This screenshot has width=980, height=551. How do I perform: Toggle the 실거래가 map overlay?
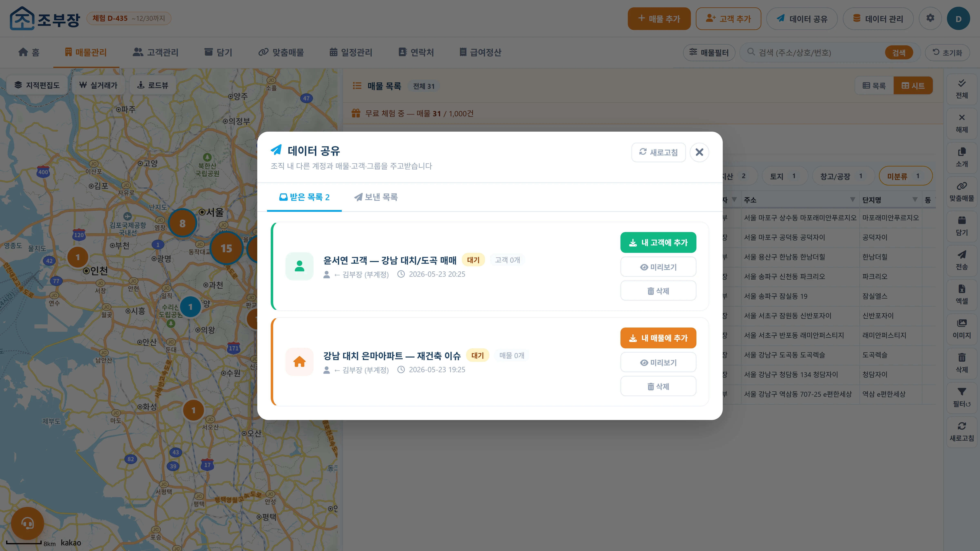pos(98,85)
